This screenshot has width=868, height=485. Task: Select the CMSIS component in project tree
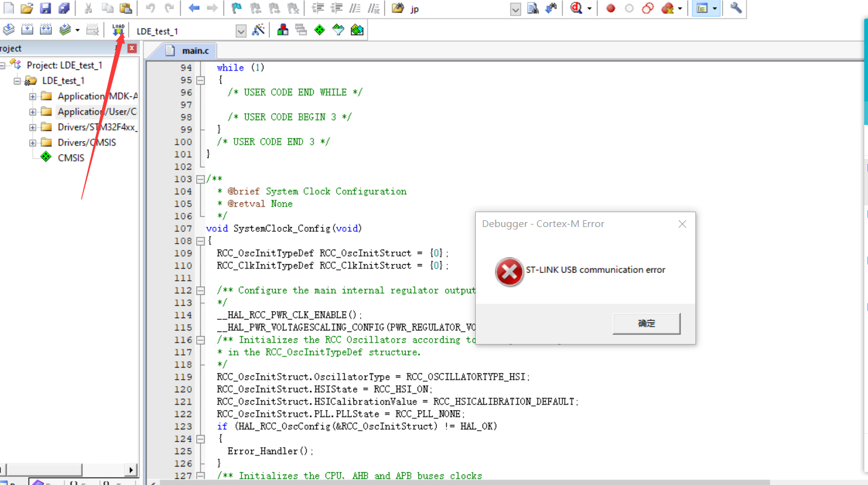tap(71, 158)
